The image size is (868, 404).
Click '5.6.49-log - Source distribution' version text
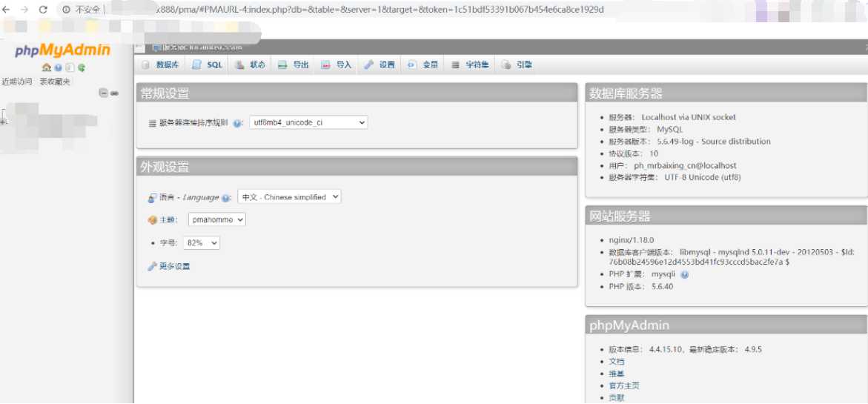714,142
